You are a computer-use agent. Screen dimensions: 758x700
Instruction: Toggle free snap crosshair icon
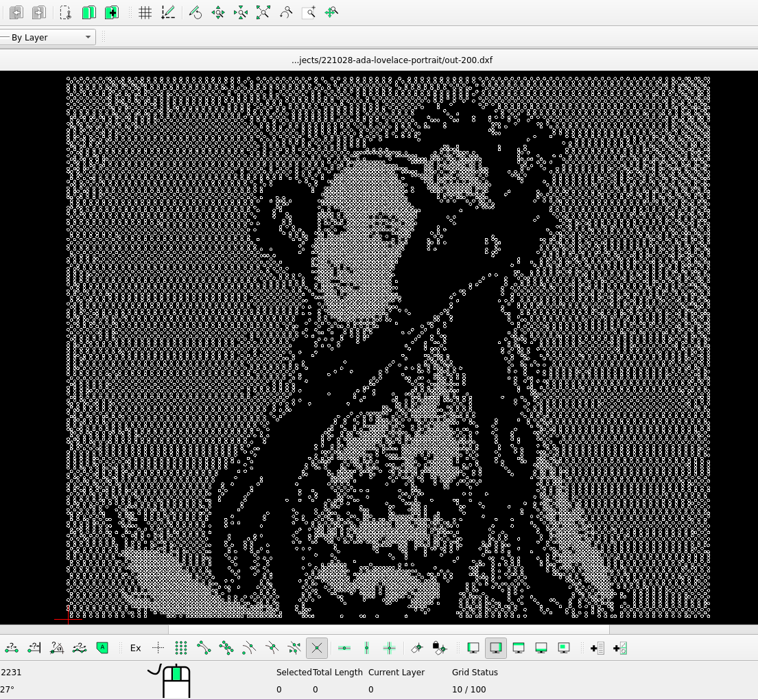tap(158, 649)
